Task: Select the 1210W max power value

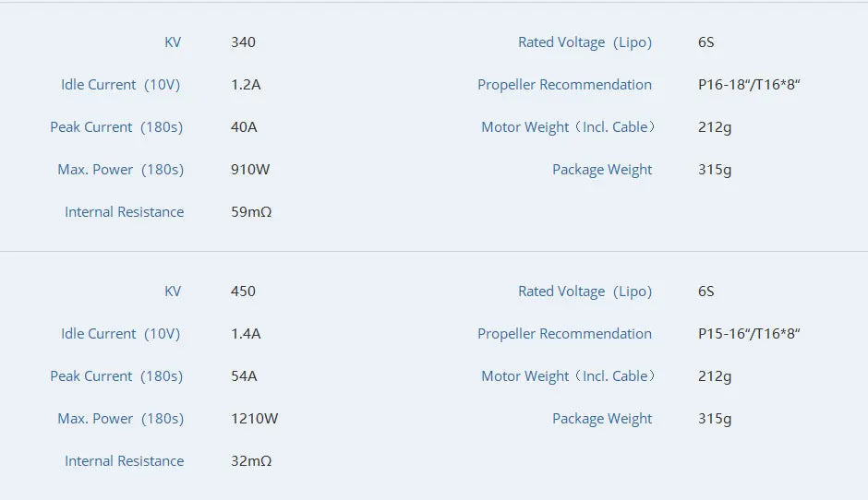Action: pyautogui.click(x=254, y=419)
